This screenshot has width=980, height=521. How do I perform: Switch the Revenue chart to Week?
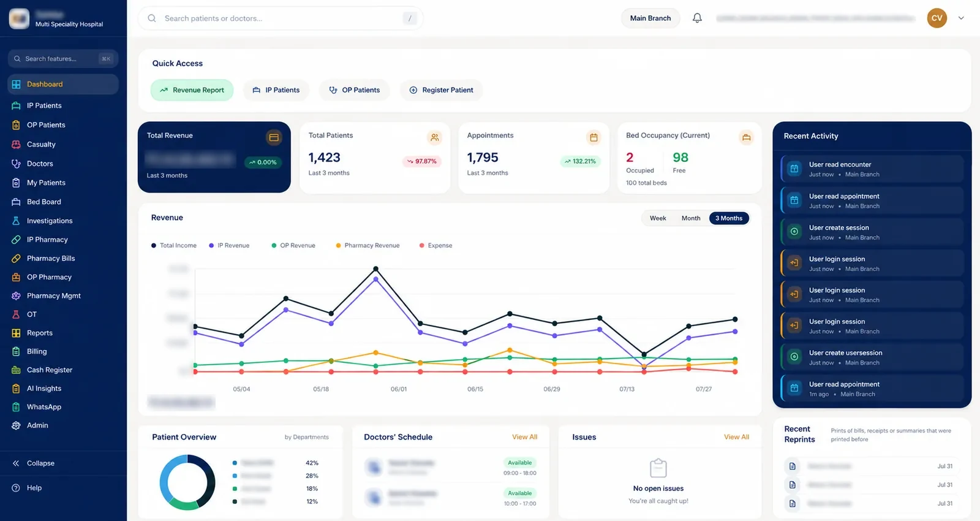[x=658, y=218]
